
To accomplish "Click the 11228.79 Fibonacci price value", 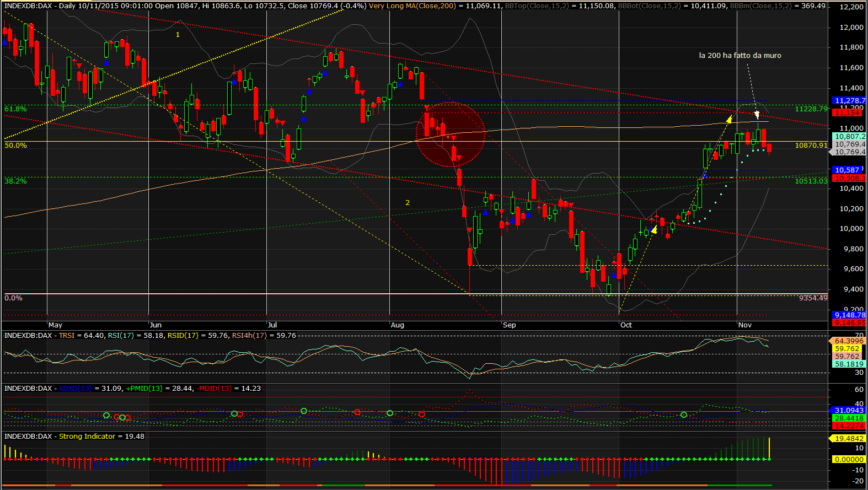I will tap(811, 109).
